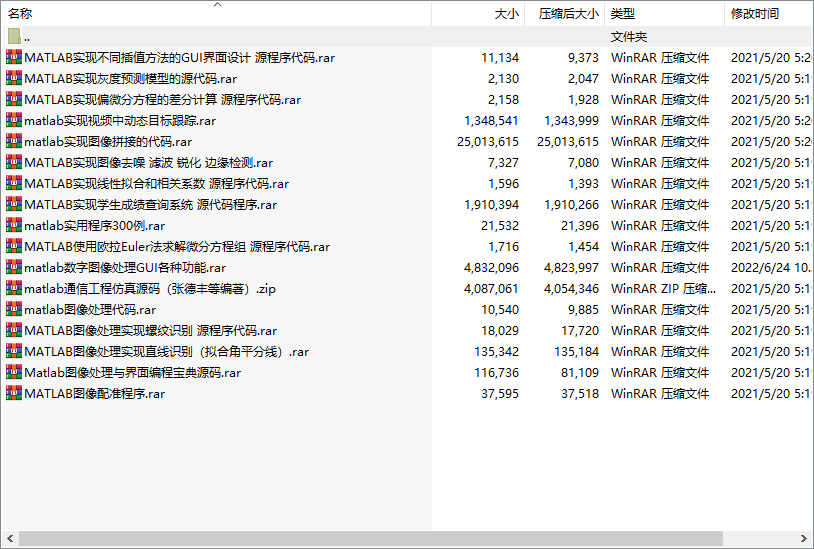The image size is (814, 549).
Task: Select file name MATLAB实现灰度预测模型的源代码.rar
Action: tap(131, 79)
